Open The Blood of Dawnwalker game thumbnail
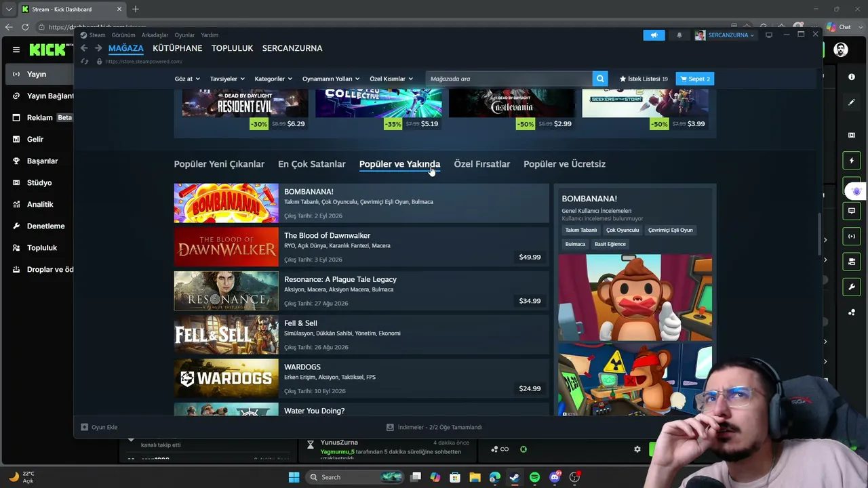Screen dimensions: 868x488 coord(226,247)
